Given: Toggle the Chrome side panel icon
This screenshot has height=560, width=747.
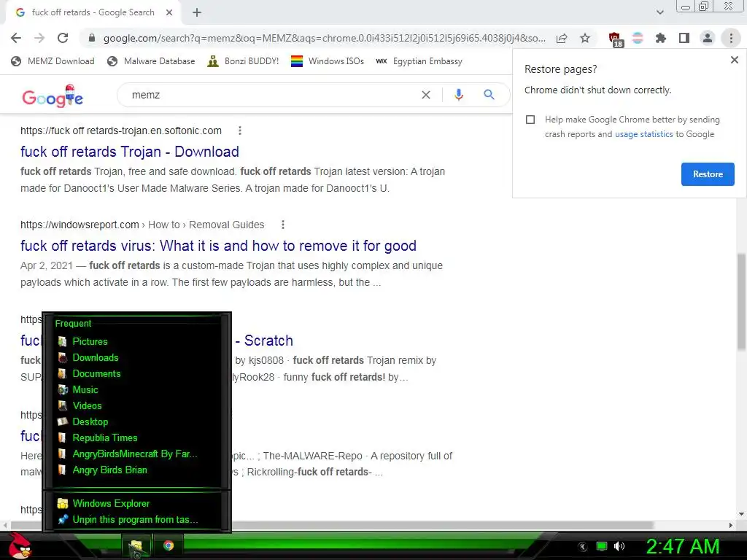Looking at the screenshot, I should click(x=684, y=38).
